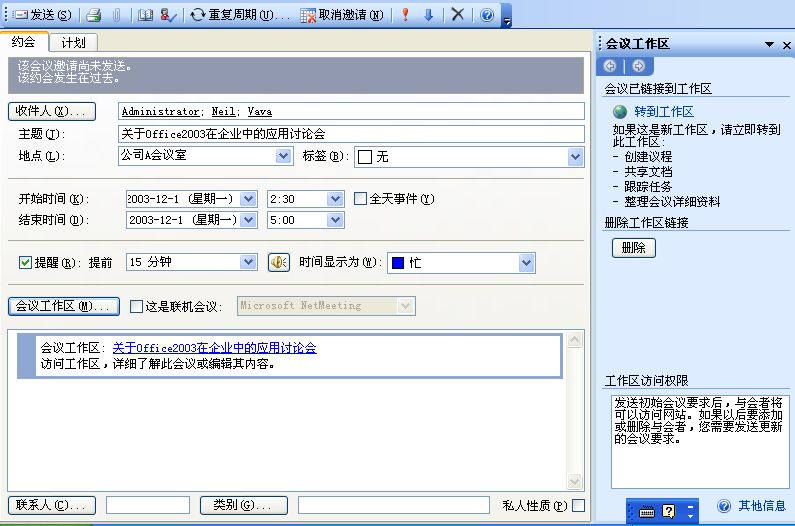Viewport: 795px width, 526px height.
Task: Expand the 时间显示为 busy status dropdown
Action: click(526, 263)
